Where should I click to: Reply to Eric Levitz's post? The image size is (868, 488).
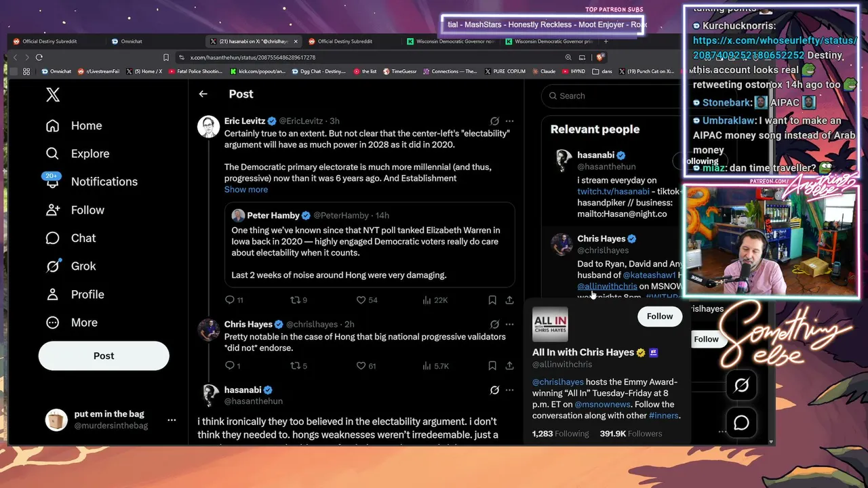(234, 300)
